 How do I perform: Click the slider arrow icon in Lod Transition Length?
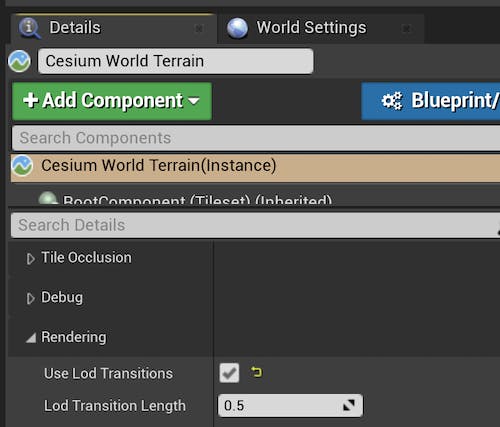[x=349, y=406]
